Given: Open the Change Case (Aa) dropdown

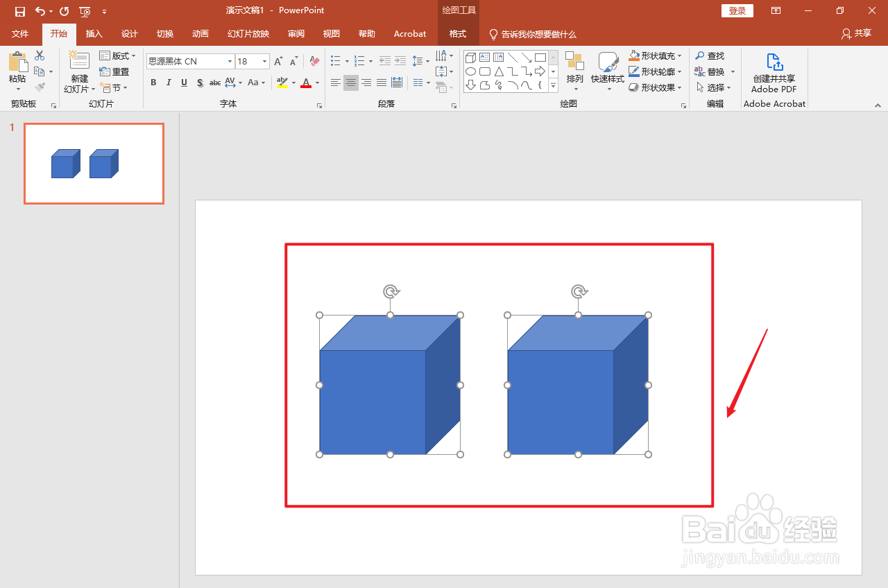Looking at the screenshot, I should 256,83.
